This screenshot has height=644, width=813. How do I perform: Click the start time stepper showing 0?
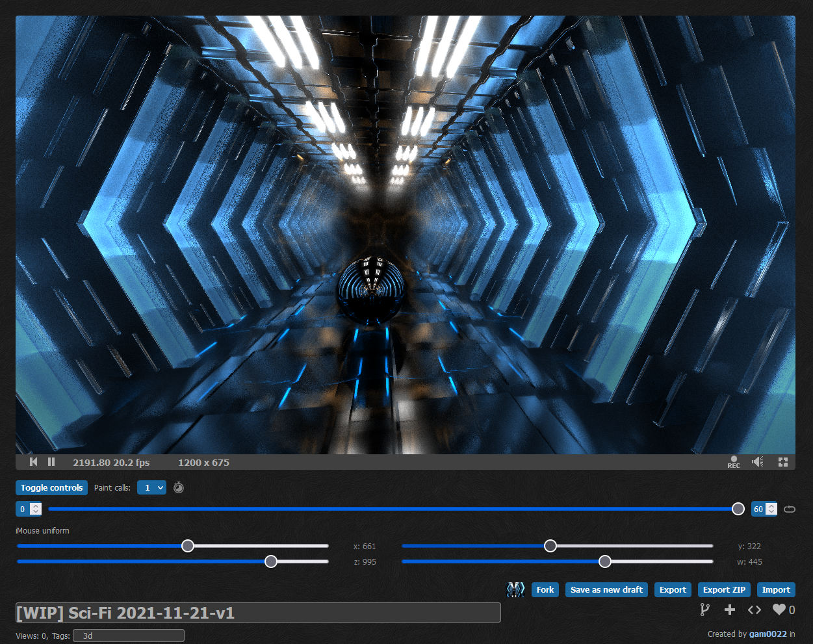click(29, 509)
